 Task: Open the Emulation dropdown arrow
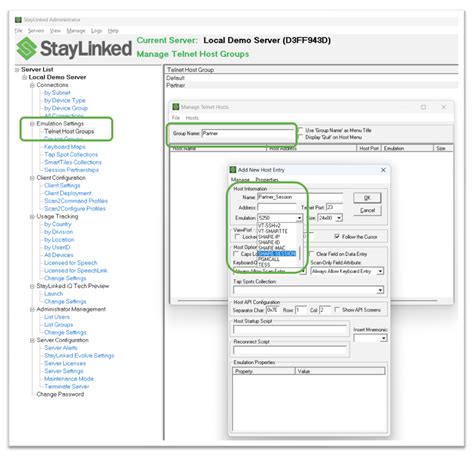[x=299, y=218]
